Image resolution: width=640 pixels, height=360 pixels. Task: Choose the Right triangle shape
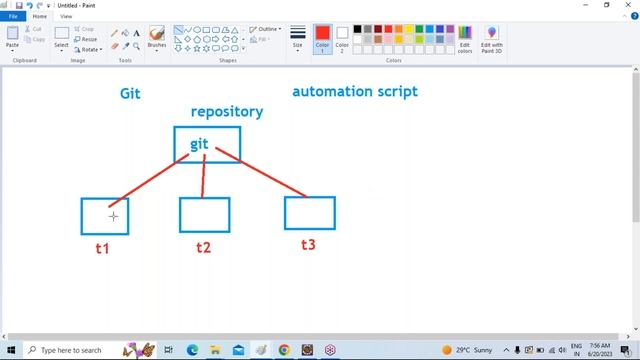[x=178, y=39]
